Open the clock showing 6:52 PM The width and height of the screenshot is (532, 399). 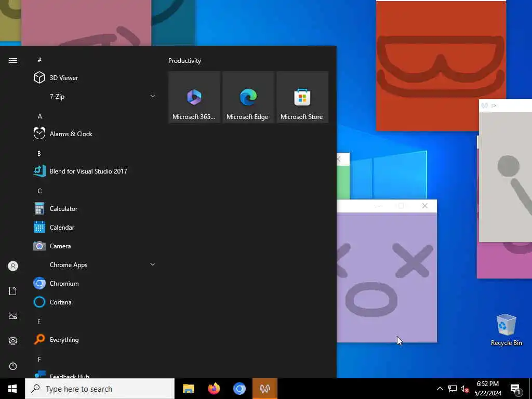pos(487,389)
